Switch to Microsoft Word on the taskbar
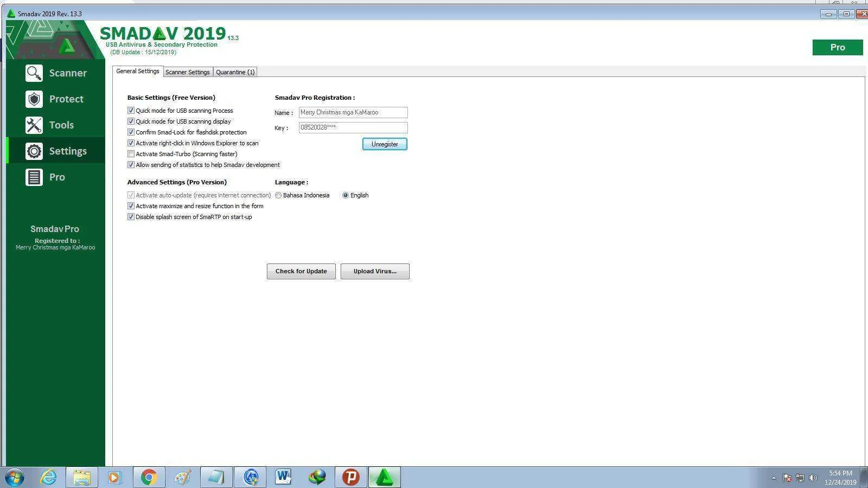868x488 pixels. (283, 478)
